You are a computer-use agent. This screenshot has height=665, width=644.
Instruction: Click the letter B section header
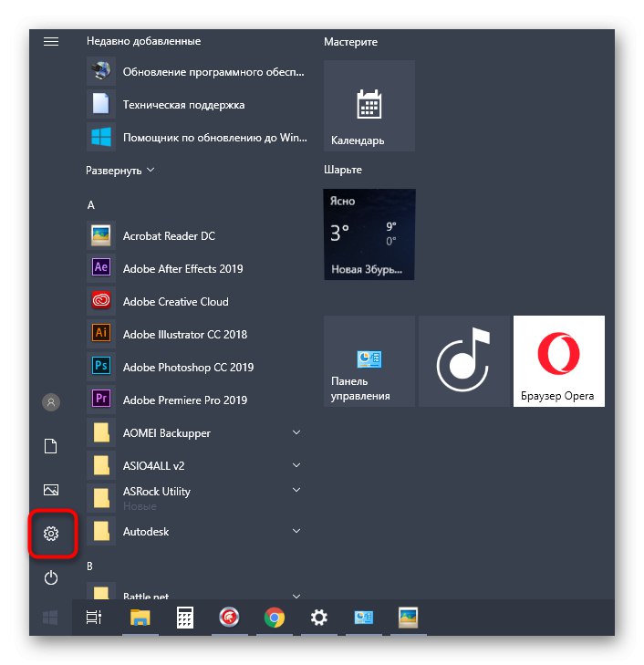pos(90,566)
